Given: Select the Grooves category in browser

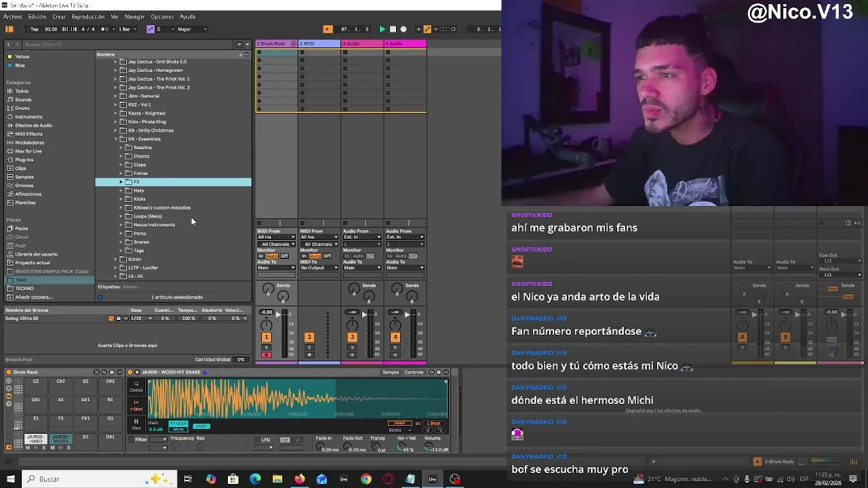Looking at the screenshot, I should click(24, 186).
